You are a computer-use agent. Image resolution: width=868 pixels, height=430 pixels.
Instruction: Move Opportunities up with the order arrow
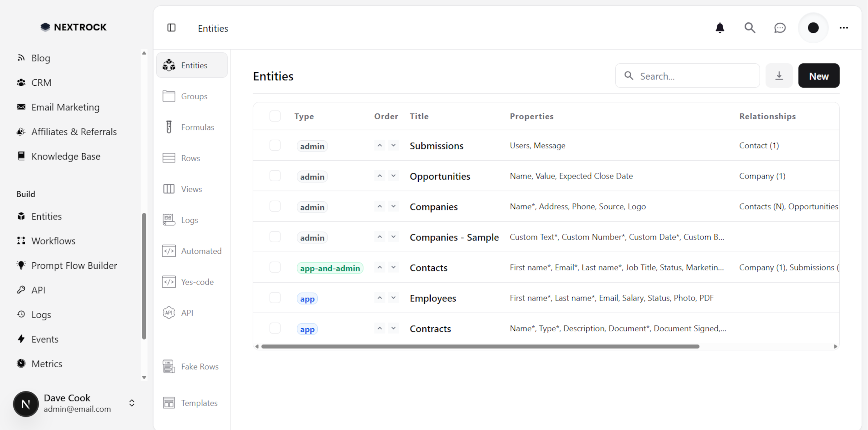(379, 175)
